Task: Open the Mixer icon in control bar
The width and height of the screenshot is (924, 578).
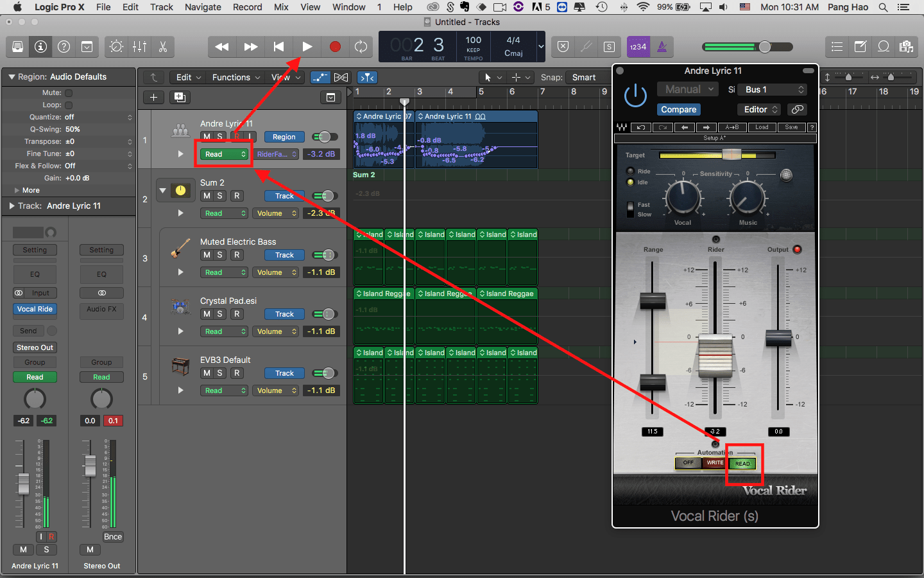Action: coord(139,47)
